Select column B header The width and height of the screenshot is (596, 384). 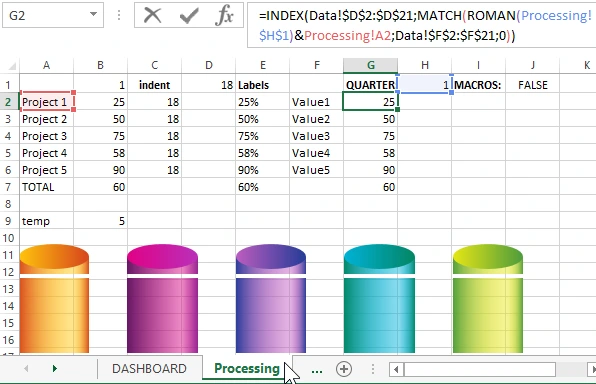click(100, 65)
